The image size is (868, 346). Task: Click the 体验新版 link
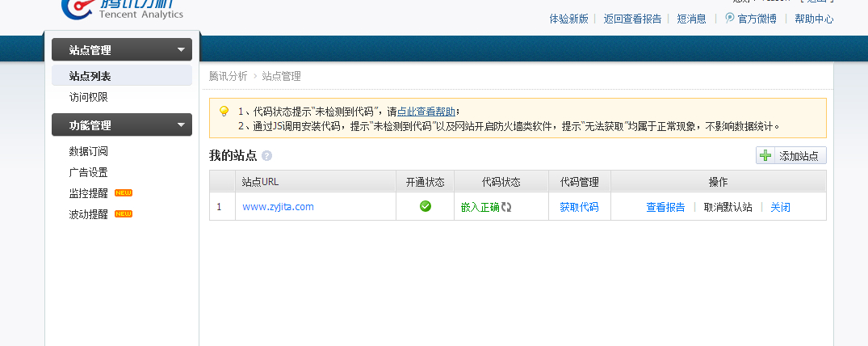568,19
